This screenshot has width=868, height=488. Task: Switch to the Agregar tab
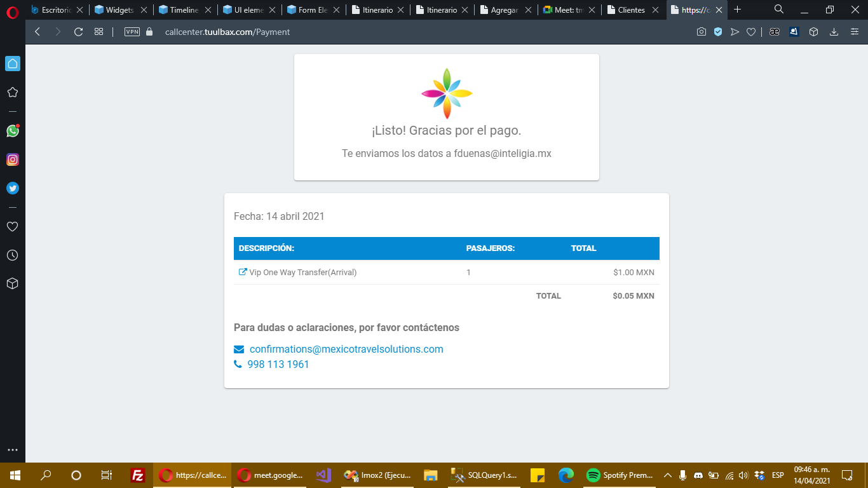tap(506, 10)
